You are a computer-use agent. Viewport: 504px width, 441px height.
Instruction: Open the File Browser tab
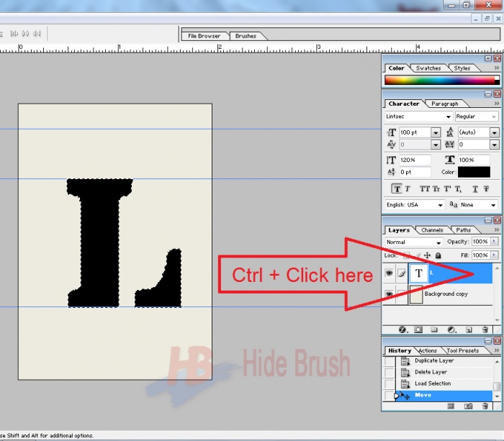pyautogui.click(x=204, y=36)
